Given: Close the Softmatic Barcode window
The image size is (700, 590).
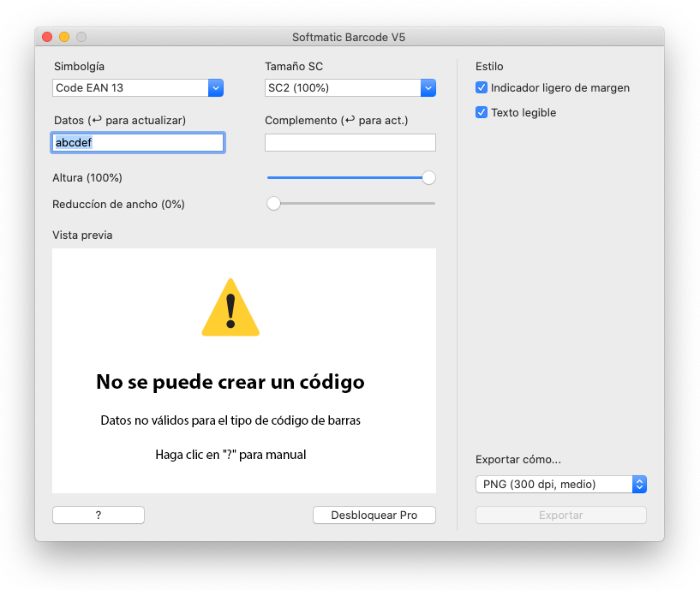Looking at the screenshot, I should [x=47, y=37].
